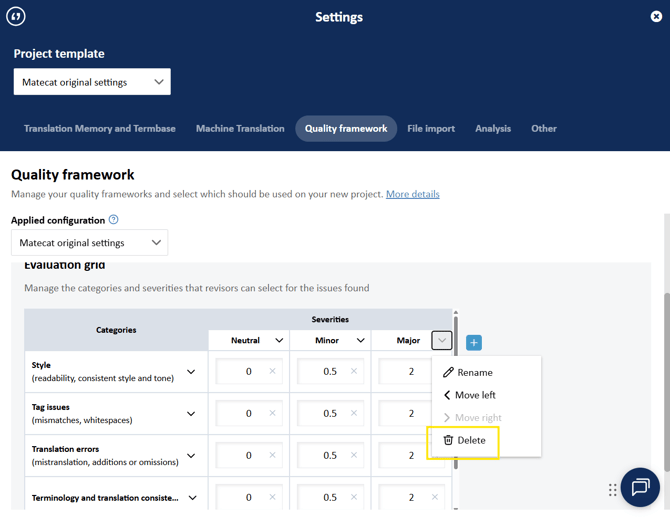Click the Applied configuration help icon
This screenshot has height=517, width=670.
(113, 220)
